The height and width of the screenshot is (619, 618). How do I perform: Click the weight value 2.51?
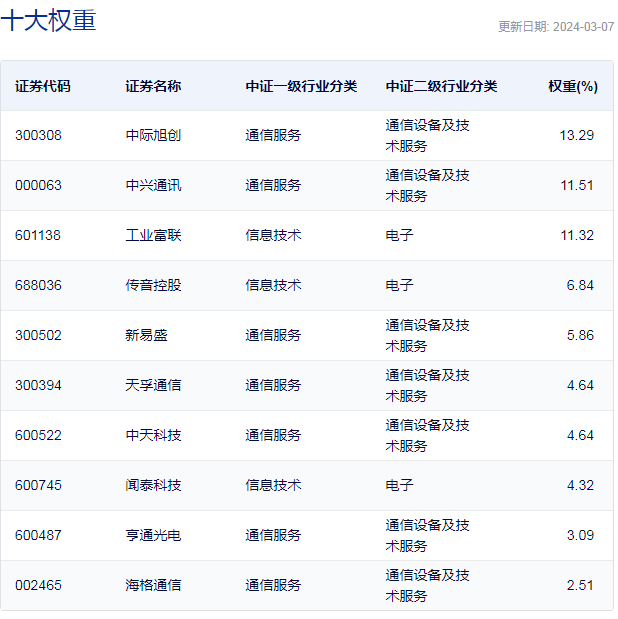click(580, 585)
